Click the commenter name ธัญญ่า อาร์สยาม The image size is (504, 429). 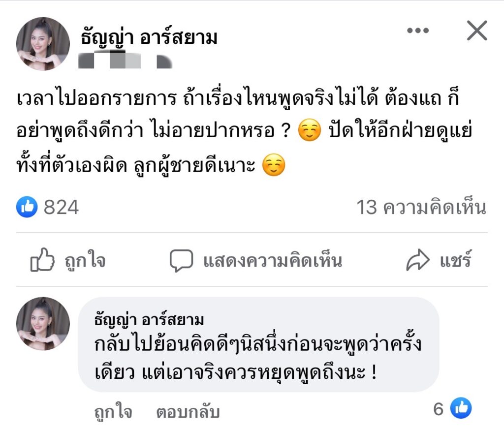[x=149, y=320]
